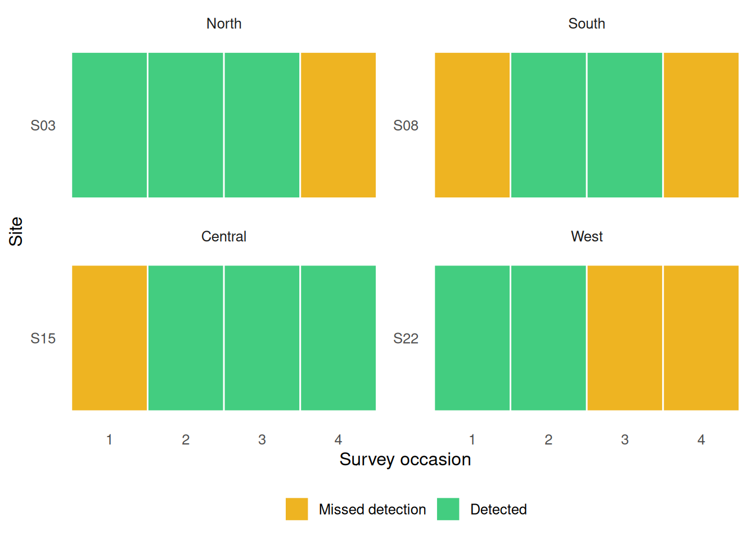This screenshot has height=540, width=756.
Task: Click the West facet title
Action: tap(587, 236)
